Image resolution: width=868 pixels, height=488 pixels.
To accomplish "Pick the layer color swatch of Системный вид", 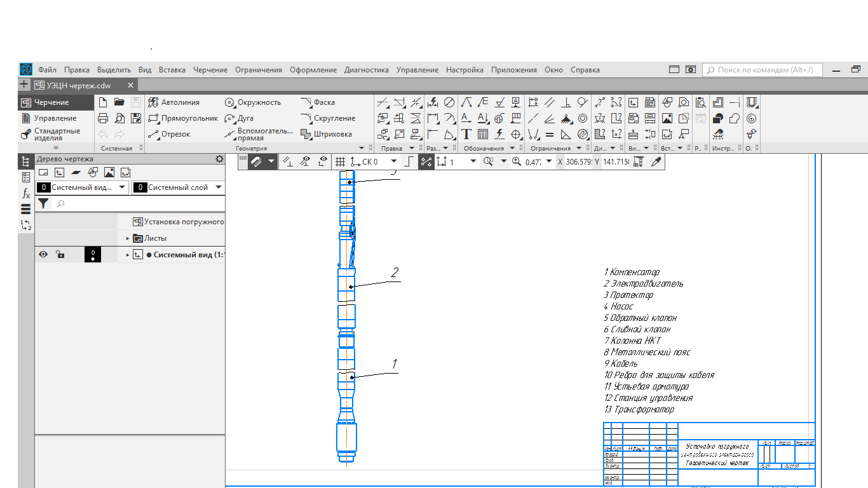I will click(x=93, y=255).
